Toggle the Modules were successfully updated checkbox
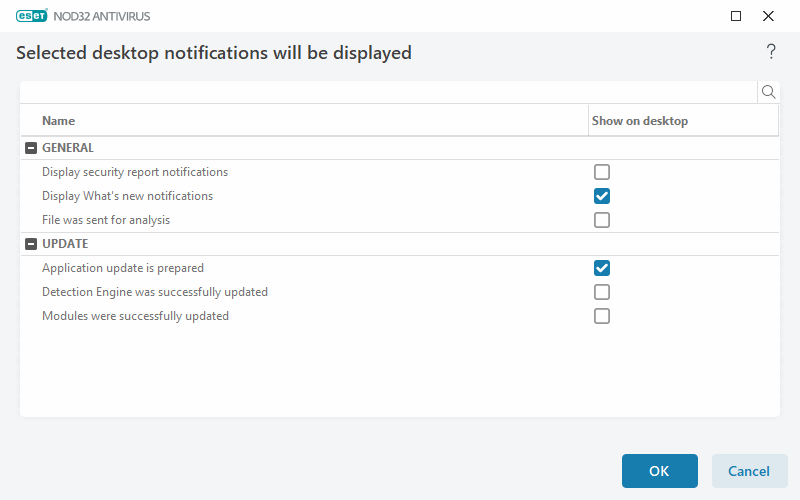 pos(602,316)
